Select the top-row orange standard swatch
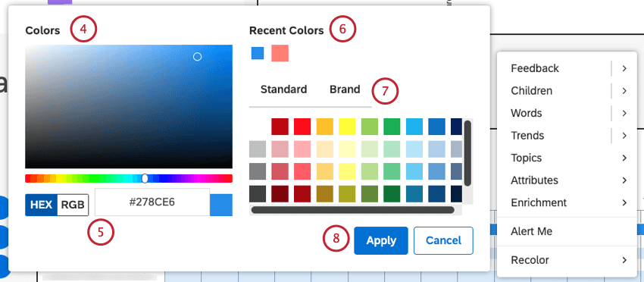 [324, 127]
